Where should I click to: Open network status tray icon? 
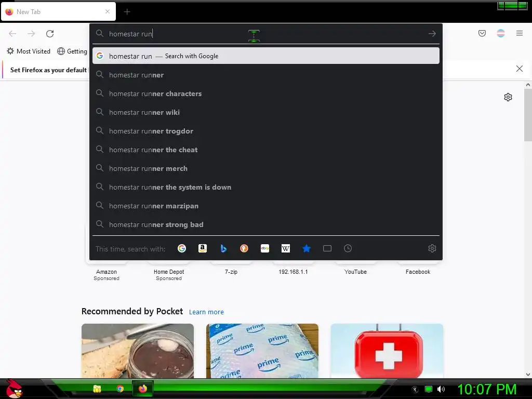coord(429,389)
